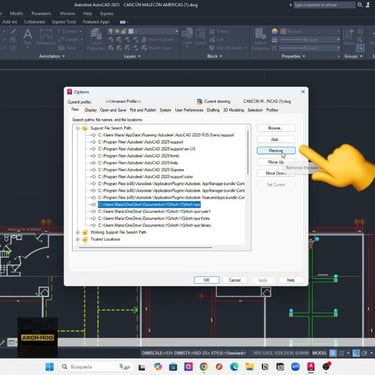The width and height of the screenshot is (375, 375).
Task: Open the object color wheel
Action: point(275,31)
